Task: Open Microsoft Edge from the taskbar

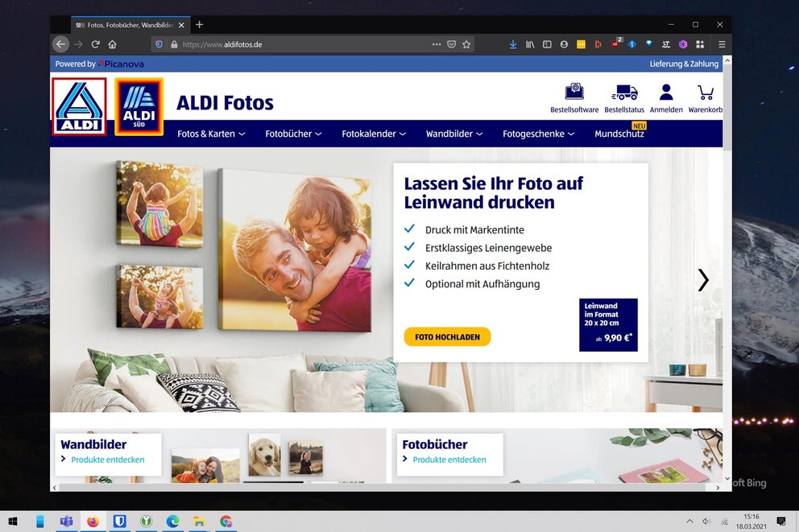Action: [x=172, y=522]
